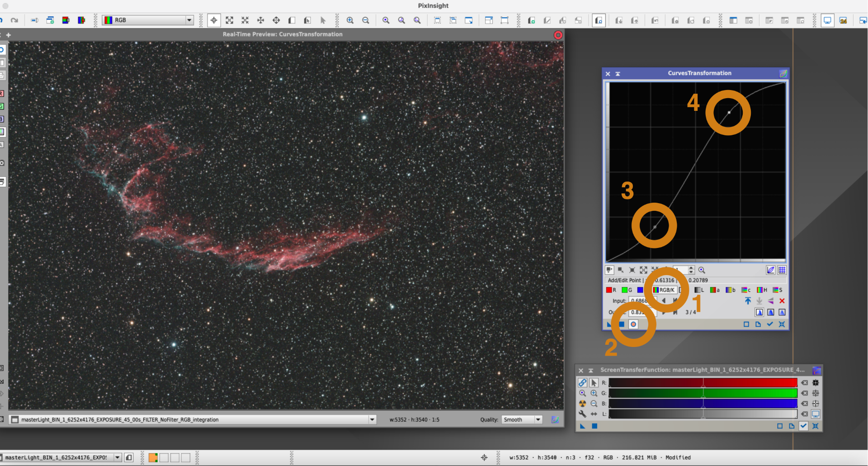The image size is (868, 466).
Task: Click the radiation Auto Stretch icon in ScreenTransferFunction
Action: (x=582, y=404)
